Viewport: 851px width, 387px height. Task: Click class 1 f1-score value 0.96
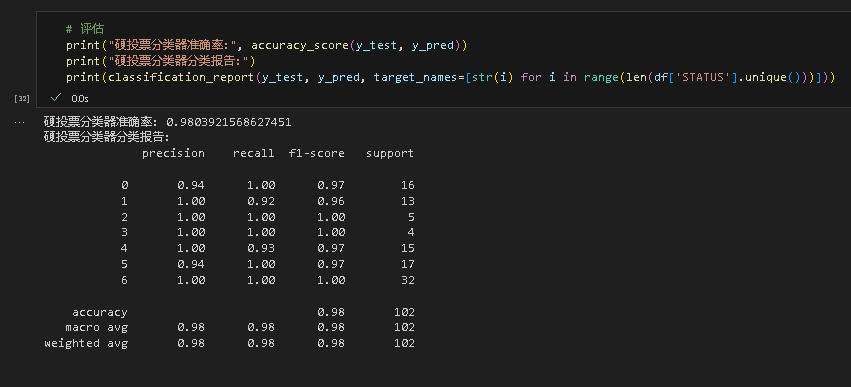331,201
